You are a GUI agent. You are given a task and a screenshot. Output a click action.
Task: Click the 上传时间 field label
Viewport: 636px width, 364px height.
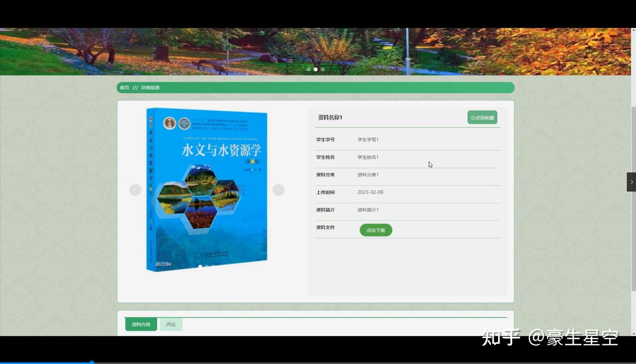point(326,193)
